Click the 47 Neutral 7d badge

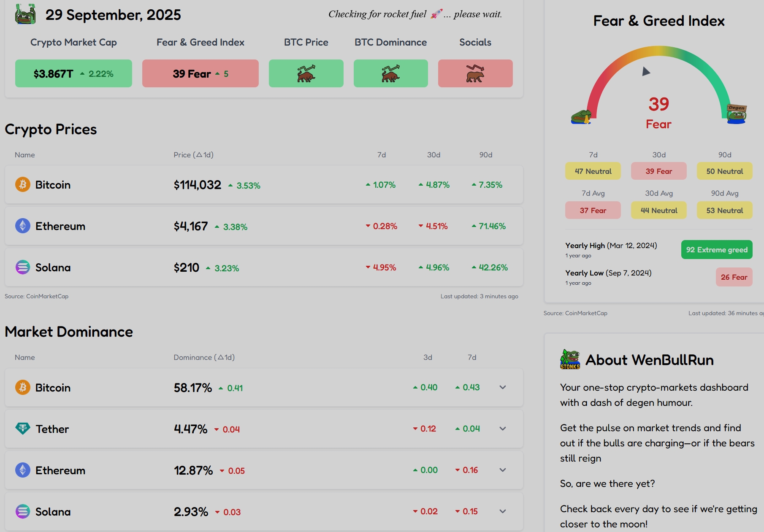[x=593, y=171]
